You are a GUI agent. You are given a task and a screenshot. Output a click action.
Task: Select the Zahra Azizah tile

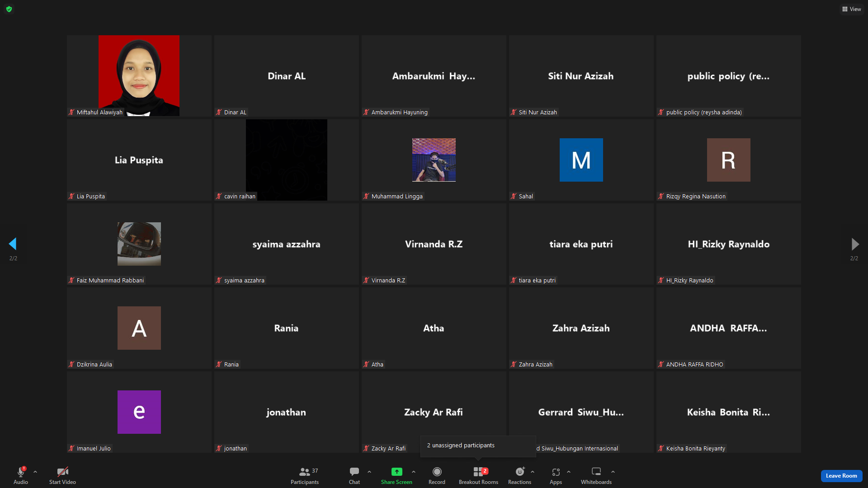(581, 328)
